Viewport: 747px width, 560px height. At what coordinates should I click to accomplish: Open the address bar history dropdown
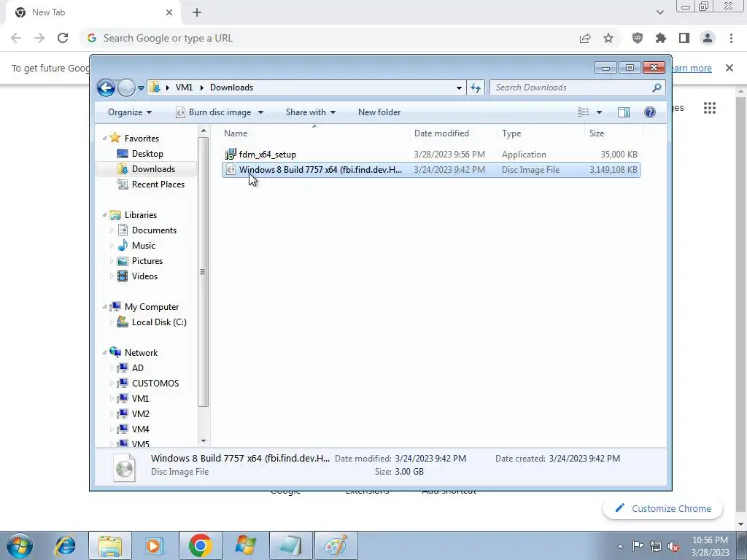(x=459, y=87)
